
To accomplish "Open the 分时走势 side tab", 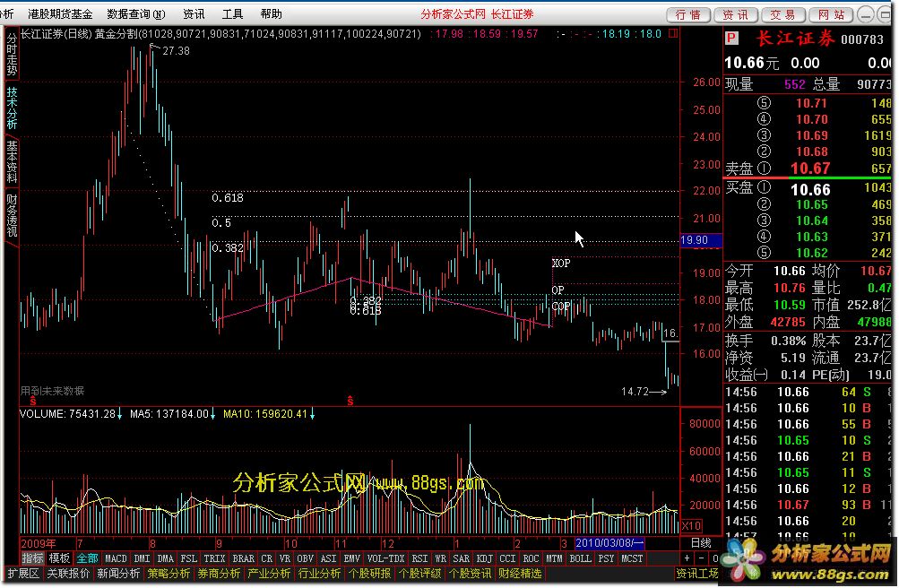I will coord(12,55).
